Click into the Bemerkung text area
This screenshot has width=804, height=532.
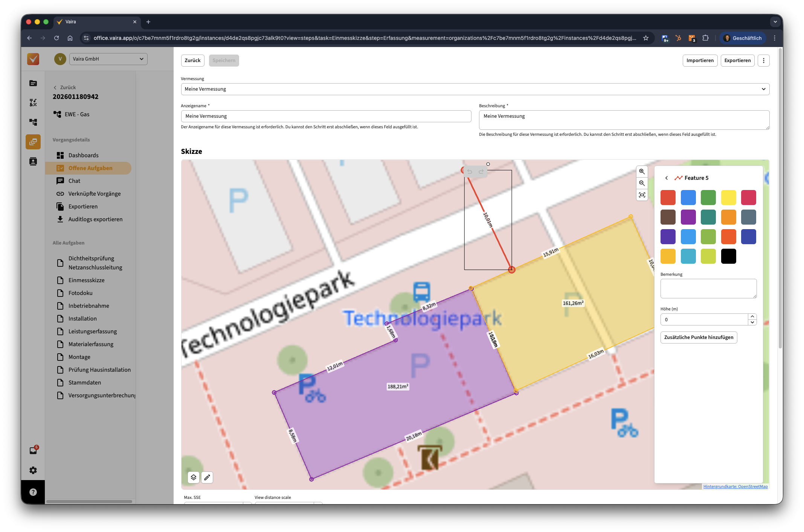(708, 288)
